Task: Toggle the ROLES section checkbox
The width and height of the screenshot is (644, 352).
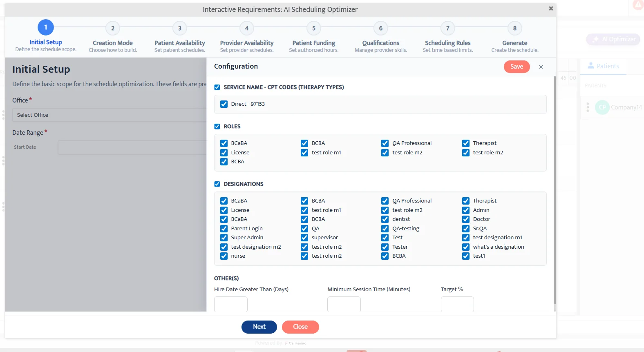Action: click(217, 127)
